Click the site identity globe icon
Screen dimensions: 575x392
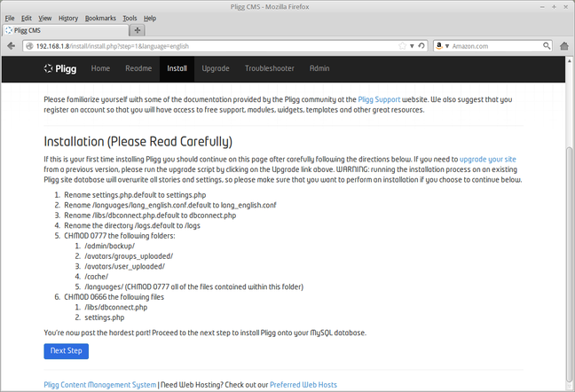(29, 46)
